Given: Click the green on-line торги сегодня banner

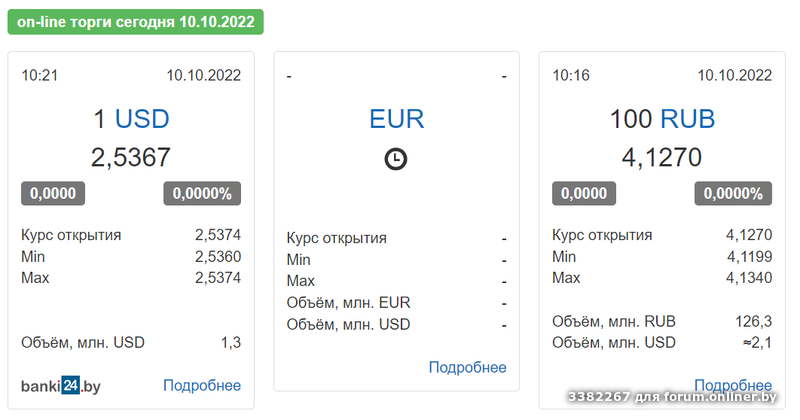Looking at the screenshot, I should point(135,21).
